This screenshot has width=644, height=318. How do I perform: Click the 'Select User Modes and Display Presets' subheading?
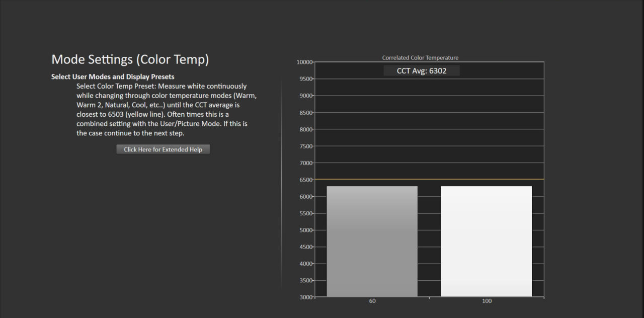[x=113, y=77]
